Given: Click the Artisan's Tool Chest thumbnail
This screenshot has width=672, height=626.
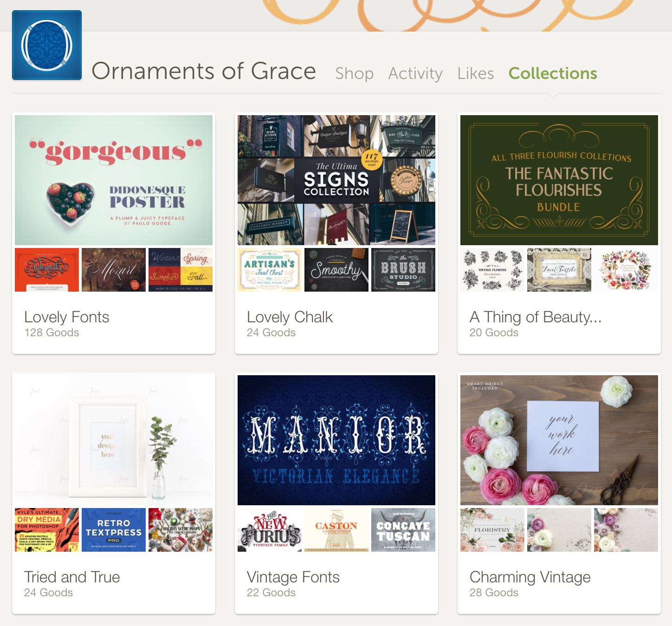Looking at the screenshot, I should click(270, 270).
